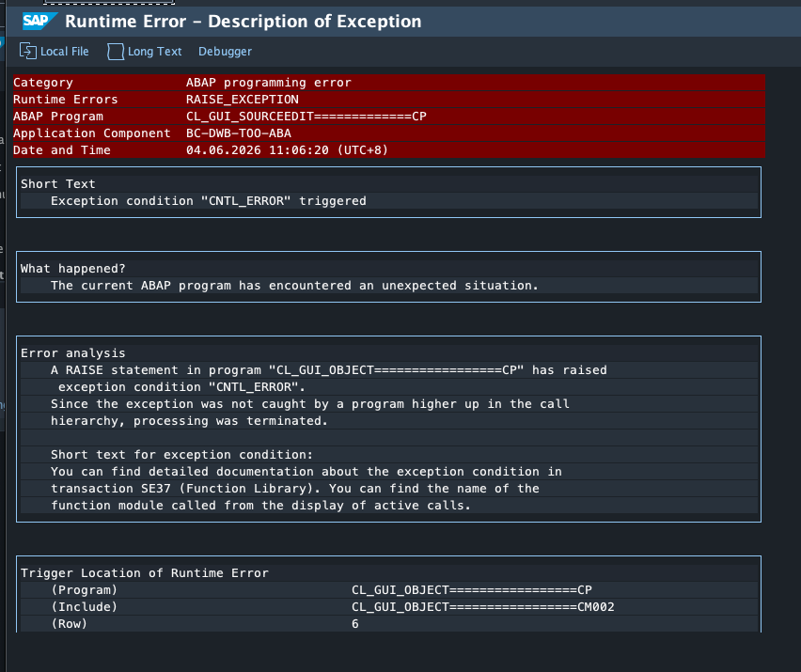Select the 'ABAP Program' label
801x672 pixels.
(x=58, y=117)
